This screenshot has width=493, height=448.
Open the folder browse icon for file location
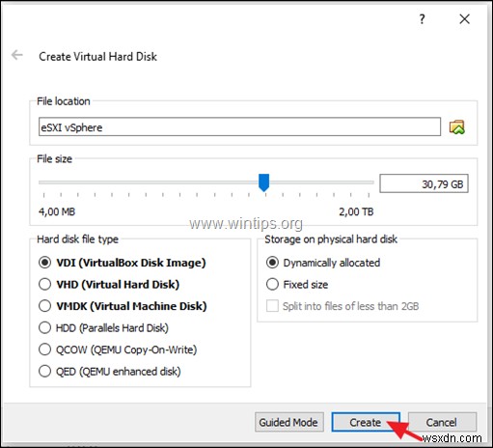456,127
